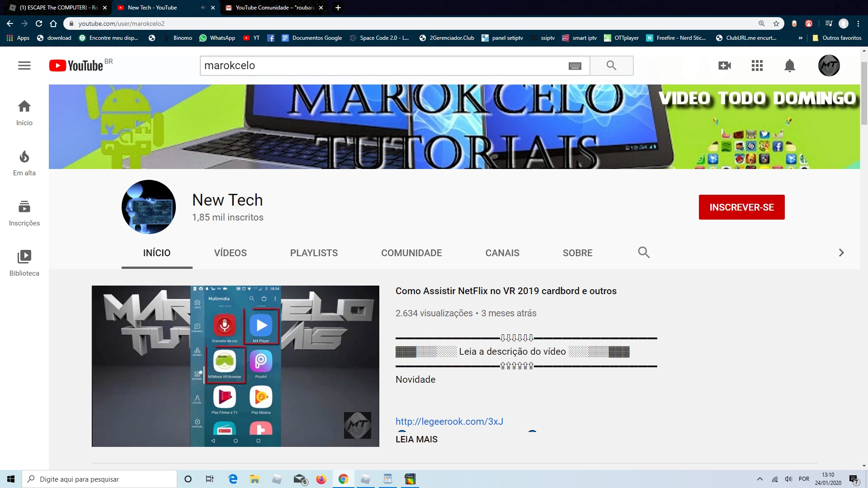Screen dimensions: 868x488
Task: Open Biblioteca in the sidebar
Action: point(24,263)
